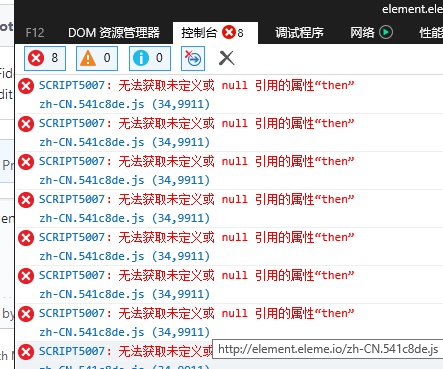
Task: Switch to the 网络 tab
Action: (x=362, y=33)
